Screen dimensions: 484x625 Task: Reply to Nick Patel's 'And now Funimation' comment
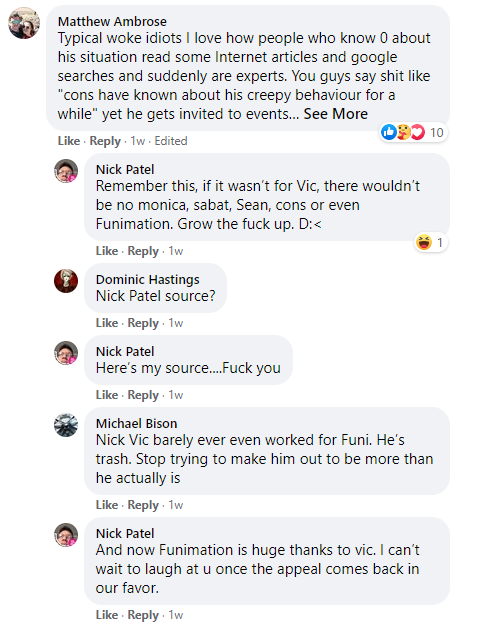[143, 615]
